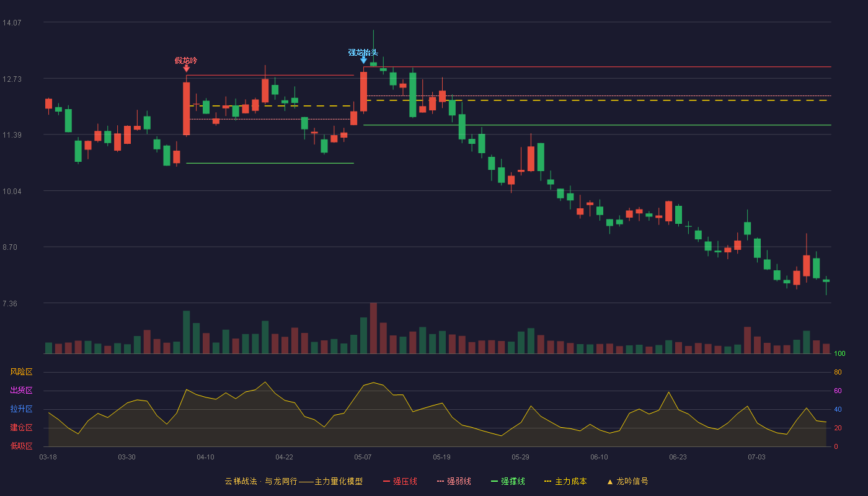Screen dimensions: 868x496
Task: Select the 拉升区 zone label
Action: [21, 409]
